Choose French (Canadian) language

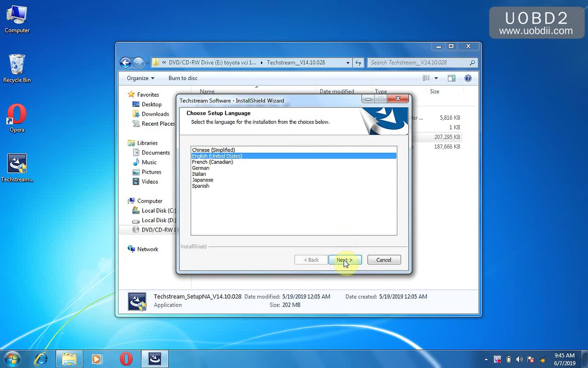point(294,162)
